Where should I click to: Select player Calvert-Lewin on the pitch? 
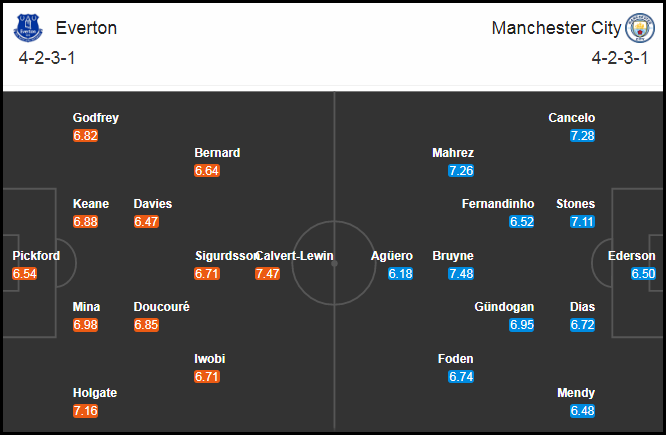point(295,256)
